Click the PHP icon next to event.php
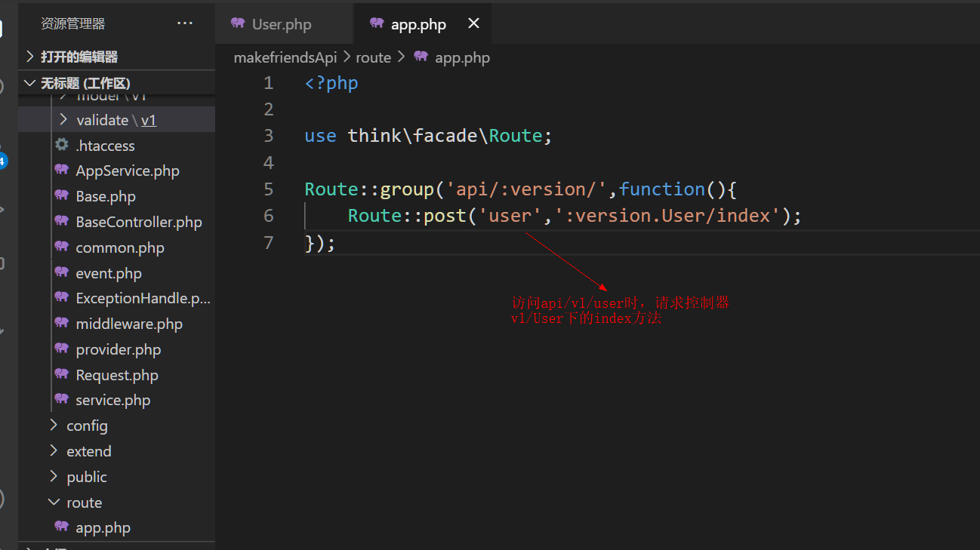Image resolution: width=980 pixels, height=550 pixels. (62, 273)
